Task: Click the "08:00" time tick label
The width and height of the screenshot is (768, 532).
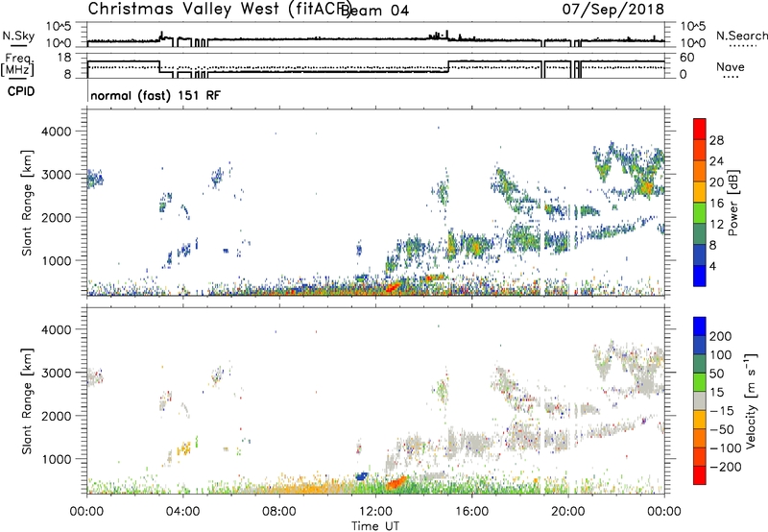Action: click(279, 512)
